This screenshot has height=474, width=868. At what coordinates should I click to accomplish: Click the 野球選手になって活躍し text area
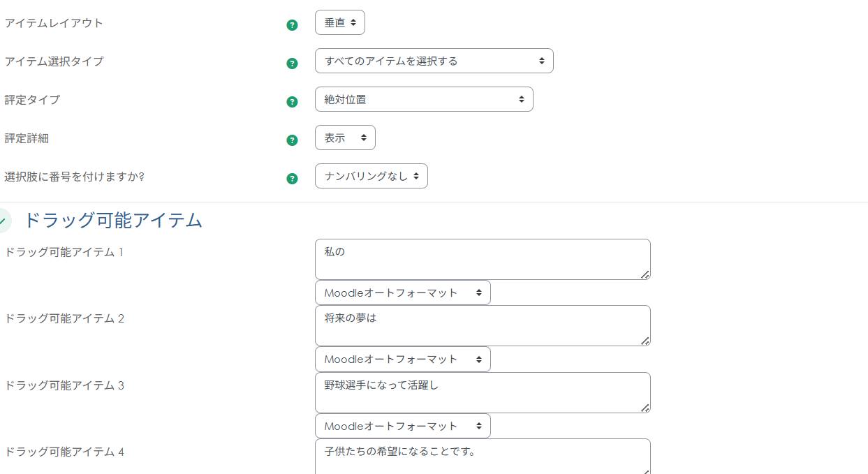pos(482,392)
